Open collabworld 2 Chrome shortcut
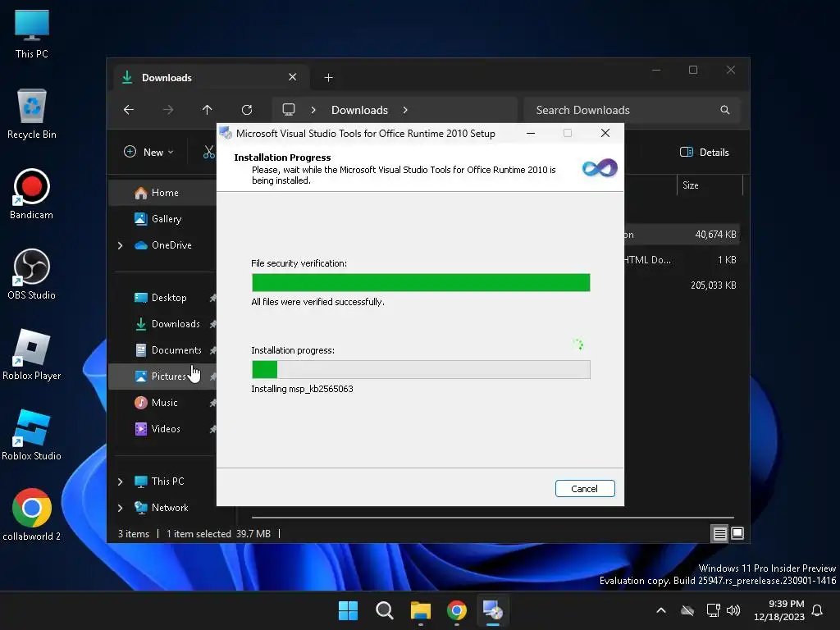This screenshot has height=630, width=840. [x=32, y=515]
